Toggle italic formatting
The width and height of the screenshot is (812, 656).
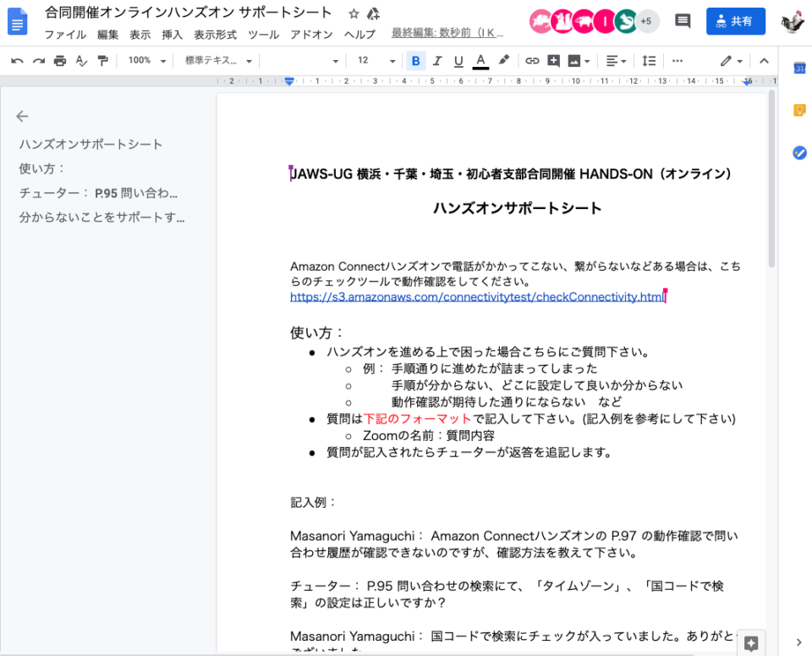[x=437, y=61]
